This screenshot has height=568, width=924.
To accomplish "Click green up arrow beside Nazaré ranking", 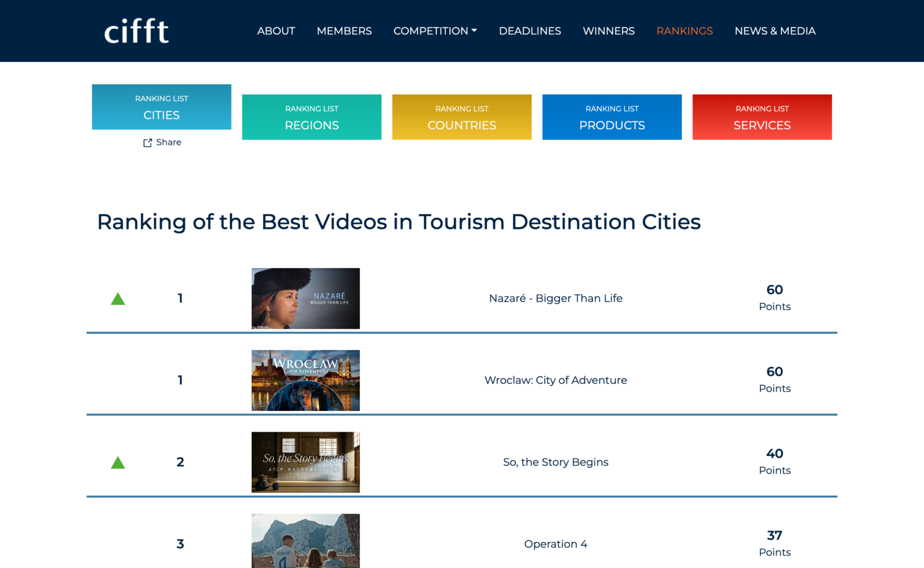I will pos(118,299).
